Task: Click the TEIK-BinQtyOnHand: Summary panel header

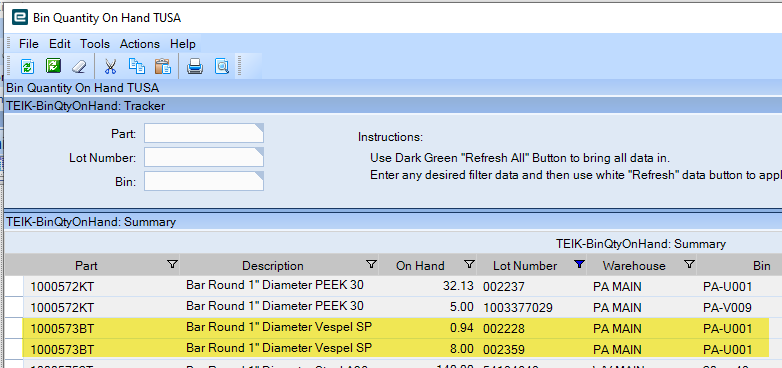Action: coord(393,222)
